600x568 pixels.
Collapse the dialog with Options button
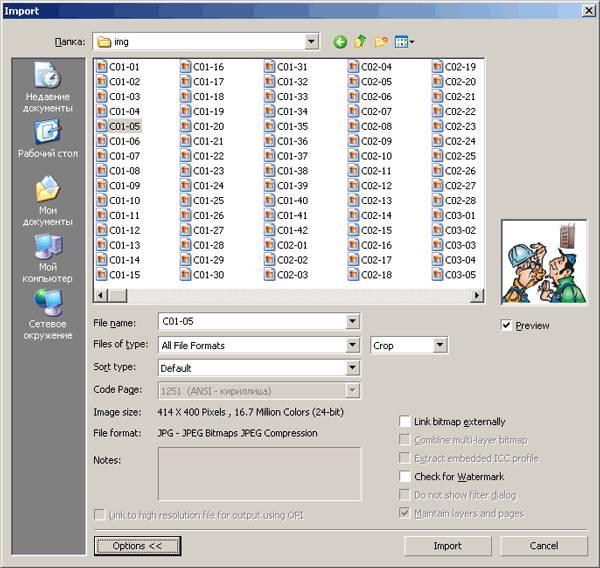[x=137, y=546]
